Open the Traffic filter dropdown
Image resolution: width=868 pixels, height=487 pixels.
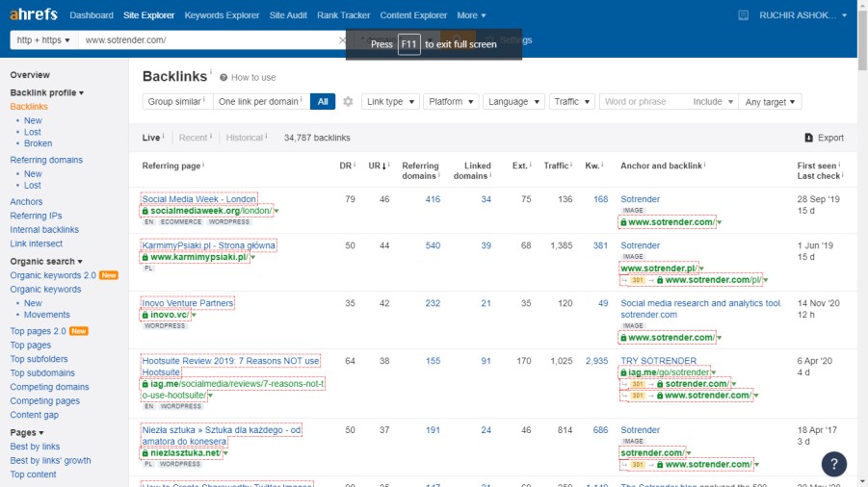[x=572, y=102]
